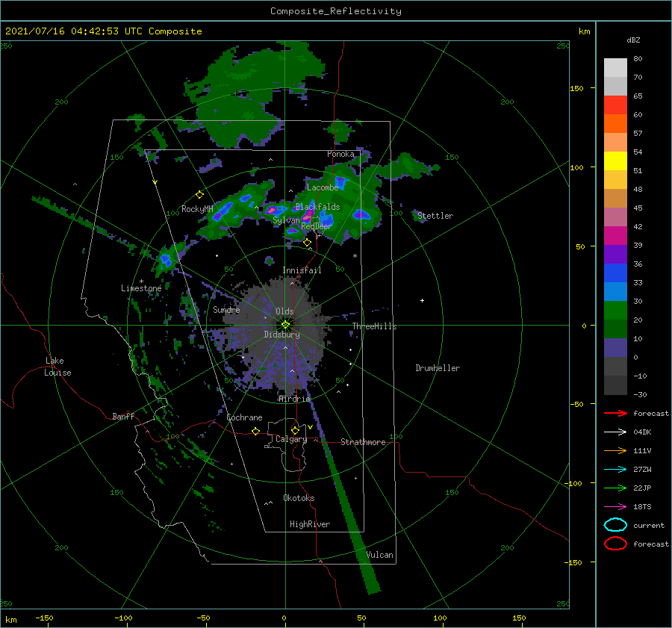Click the lightest gray 70-80 dBZ swatch
This screenshot has width=672, height=628.
coord(615,68)
